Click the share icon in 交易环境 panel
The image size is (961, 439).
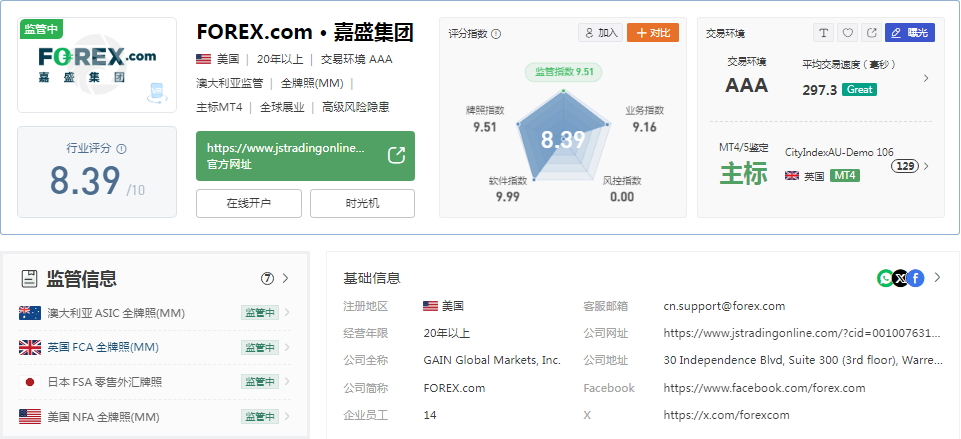pyautogui.click(x=871, y=33)
